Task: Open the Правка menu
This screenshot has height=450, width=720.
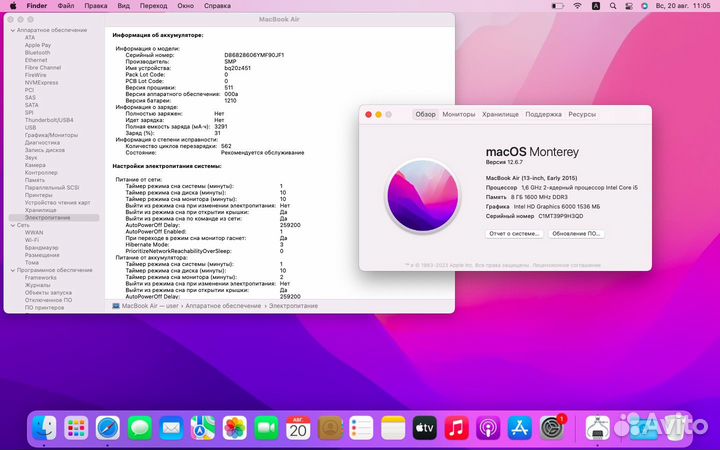Action: pyautogui.click(x=96, y=6)
